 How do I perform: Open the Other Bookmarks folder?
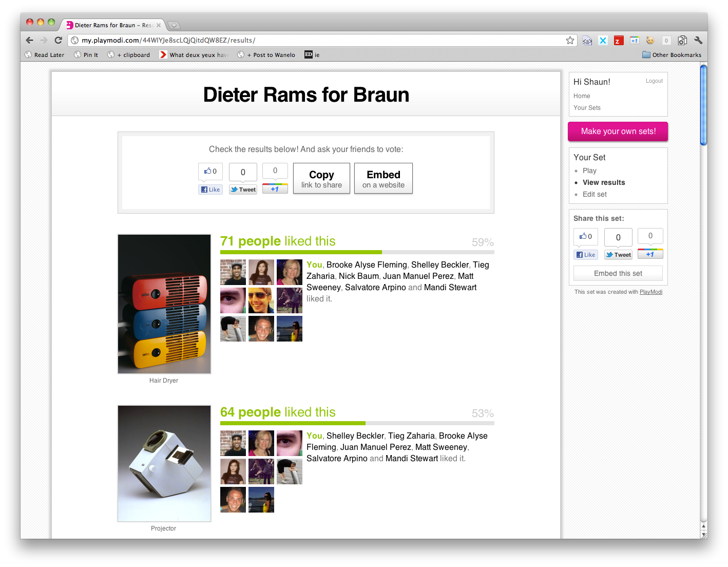click(672, 54)
